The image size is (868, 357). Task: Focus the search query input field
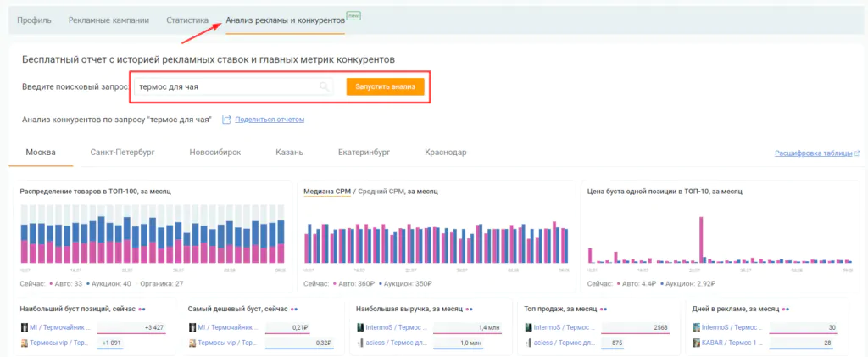point(226,86)
